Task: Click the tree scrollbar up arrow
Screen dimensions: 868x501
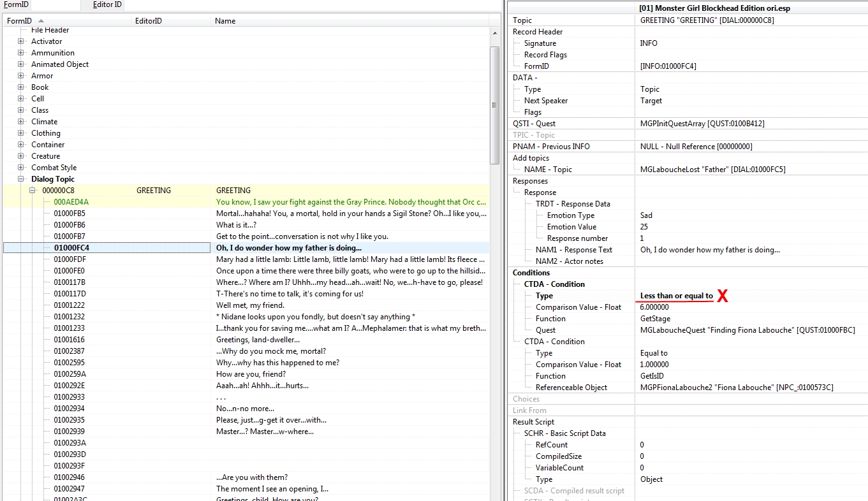Action: 494,32
